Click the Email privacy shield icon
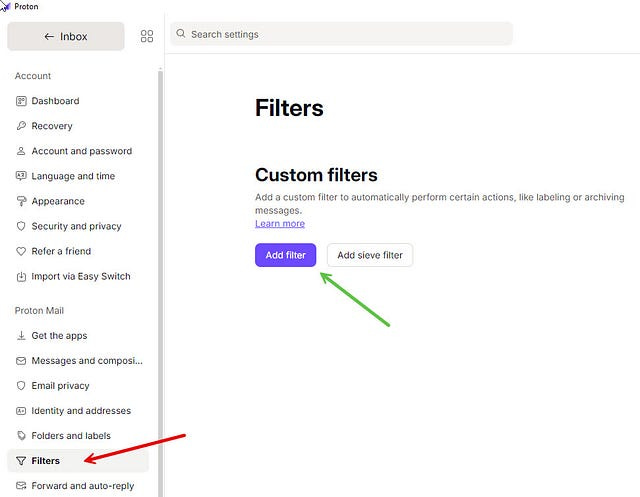The image size is (640, 497). (21, 386)
